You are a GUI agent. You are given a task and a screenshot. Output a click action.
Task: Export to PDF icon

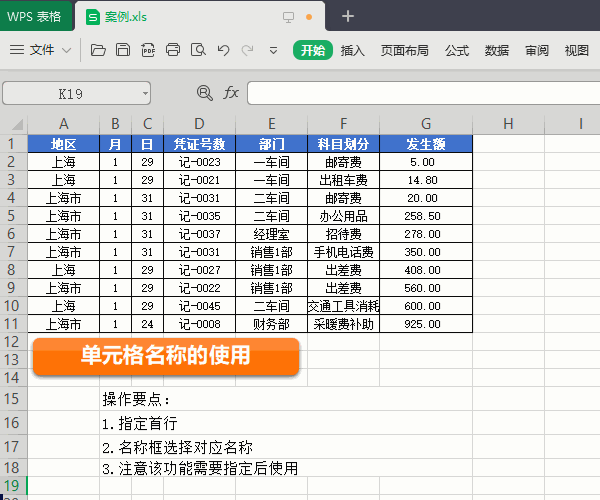pyautogui.click(x=148, y=50)
